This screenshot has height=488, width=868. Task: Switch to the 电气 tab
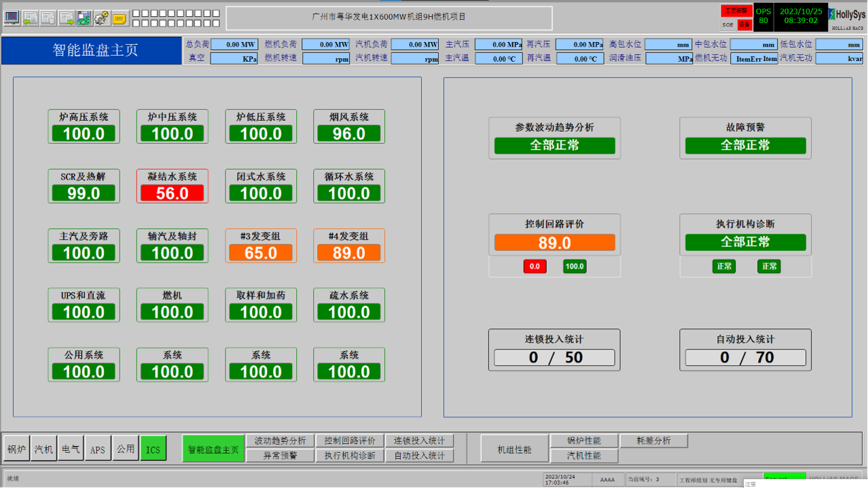(70, 447)
